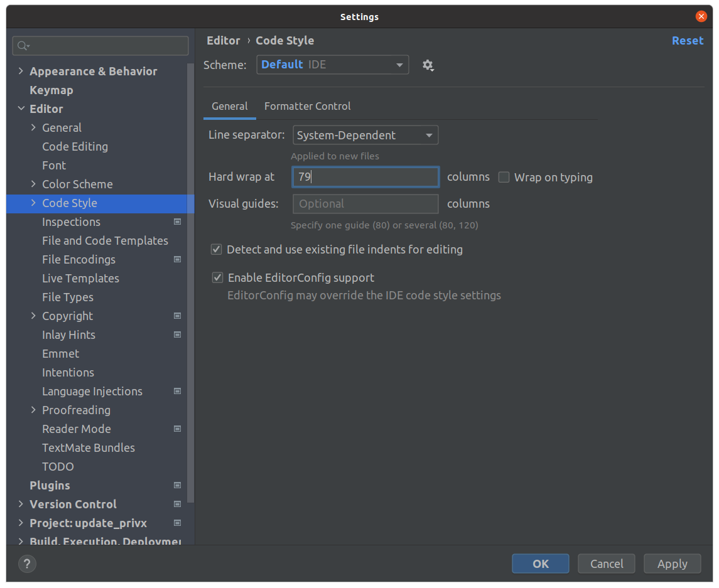Expand the Code Style subtree arrow
The width and height of the screenshot is (719, 588).
click(33, 203)
